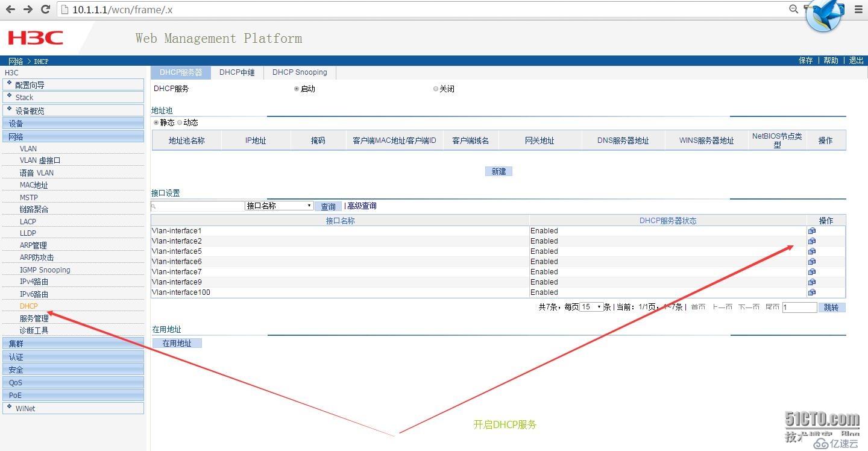Click the 跳转 page jump button

831,307
